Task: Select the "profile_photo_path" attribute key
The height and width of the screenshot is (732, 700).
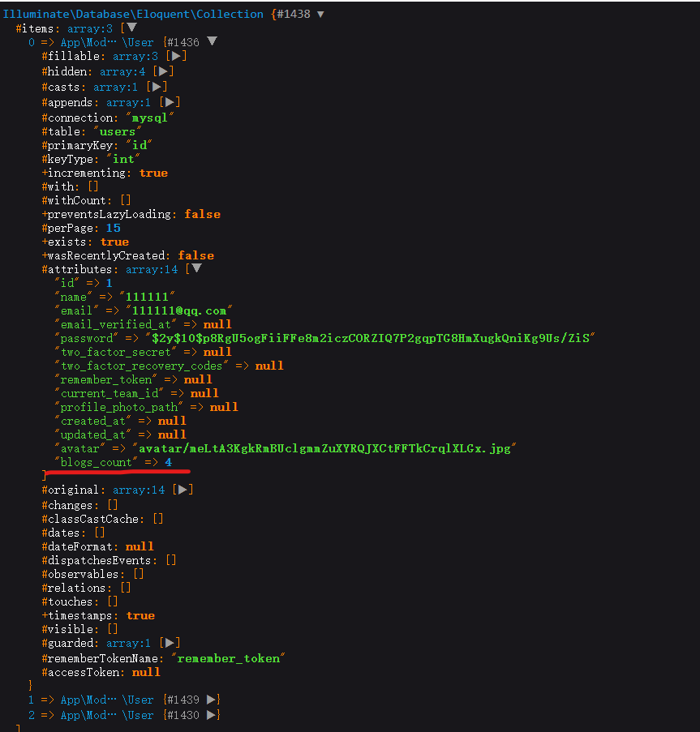Action: pos(118,407)
